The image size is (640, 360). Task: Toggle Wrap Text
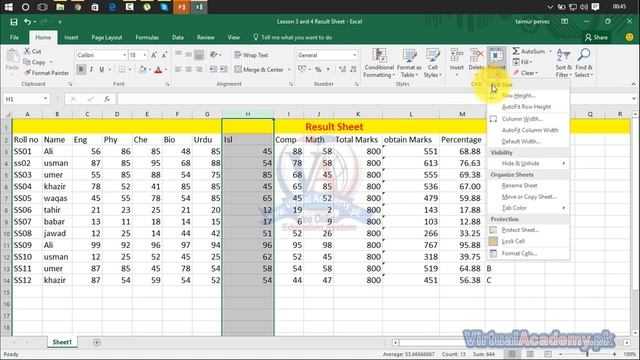[251, 55]
